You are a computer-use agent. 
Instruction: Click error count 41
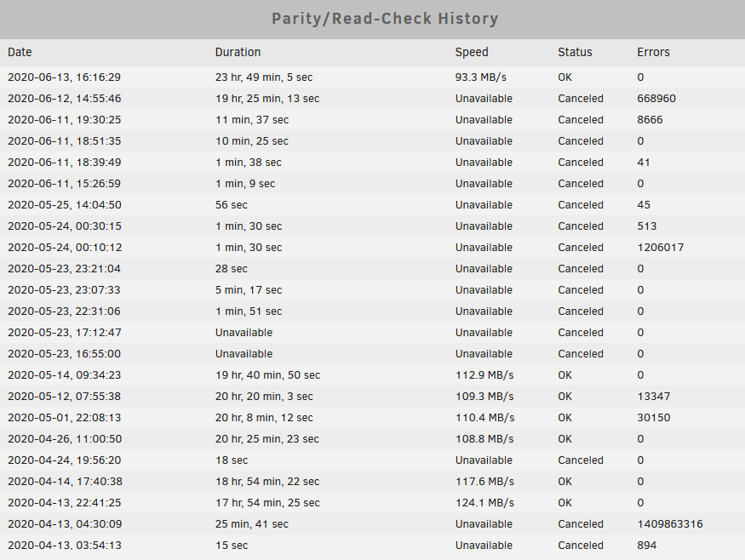644,163
